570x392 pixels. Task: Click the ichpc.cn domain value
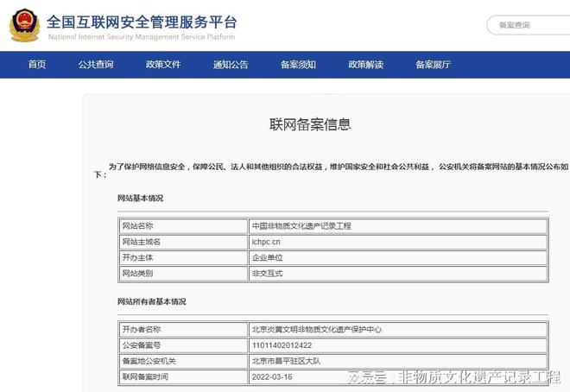point(266,242)
